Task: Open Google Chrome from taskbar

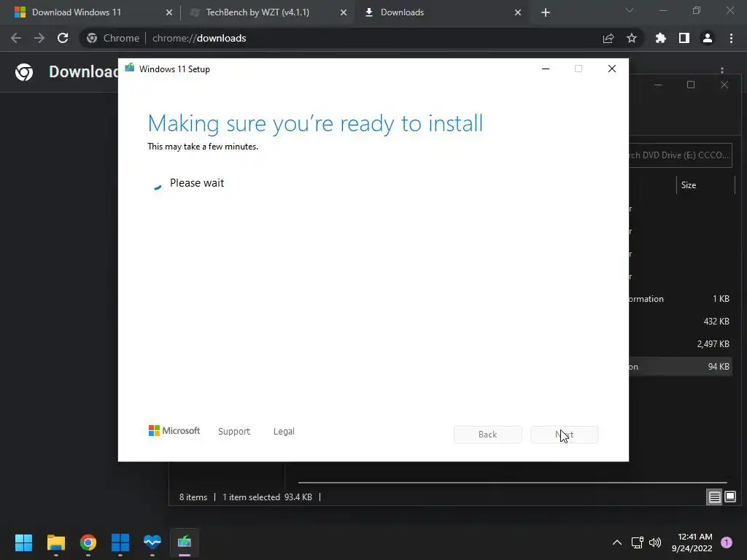Action: click(x=88, y=542)
